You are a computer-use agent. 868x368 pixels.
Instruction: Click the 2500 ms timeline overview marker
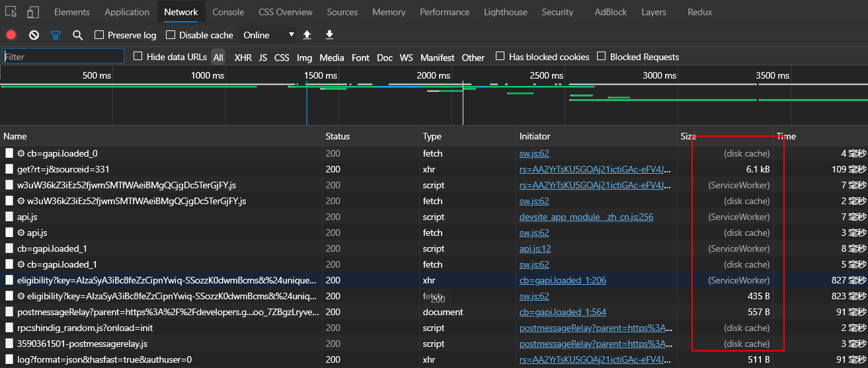(547, 75)
